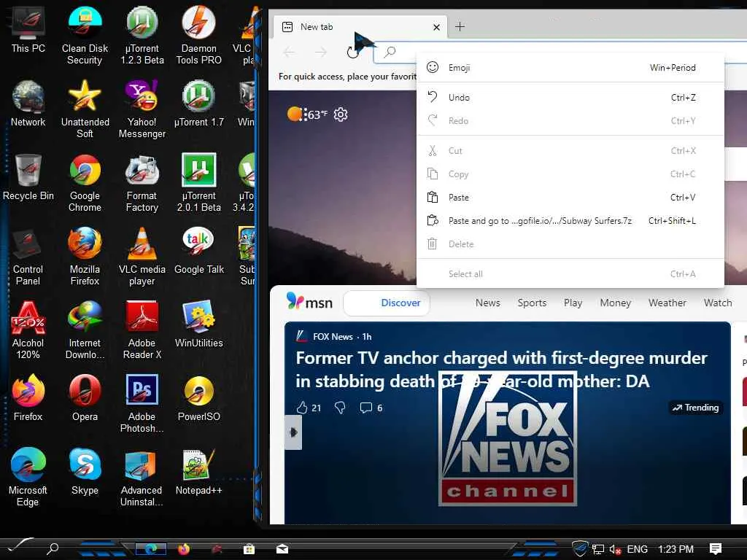Open the Recycle Bin desktop icon

[28, 177]
